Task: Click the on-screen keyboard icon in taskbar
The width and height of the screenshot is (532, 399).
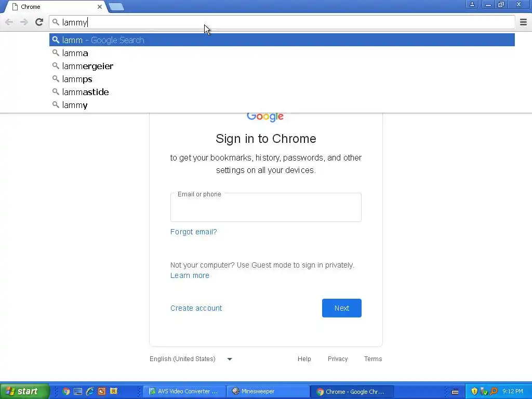Action: pyautogui.click(x=455, y=392)
